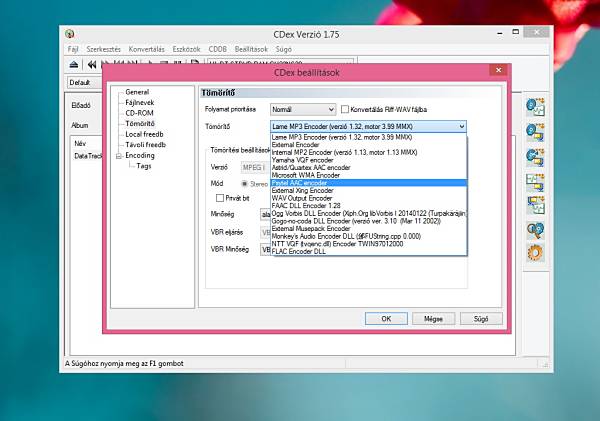Close the CDex beállítások dialog
The width and height of the screenshot is (600, 421).
[x=498, y=70]
